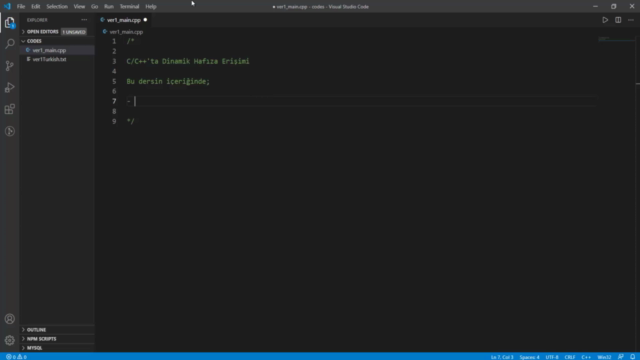Click line number 9 in the gutter

click(114, 121)
